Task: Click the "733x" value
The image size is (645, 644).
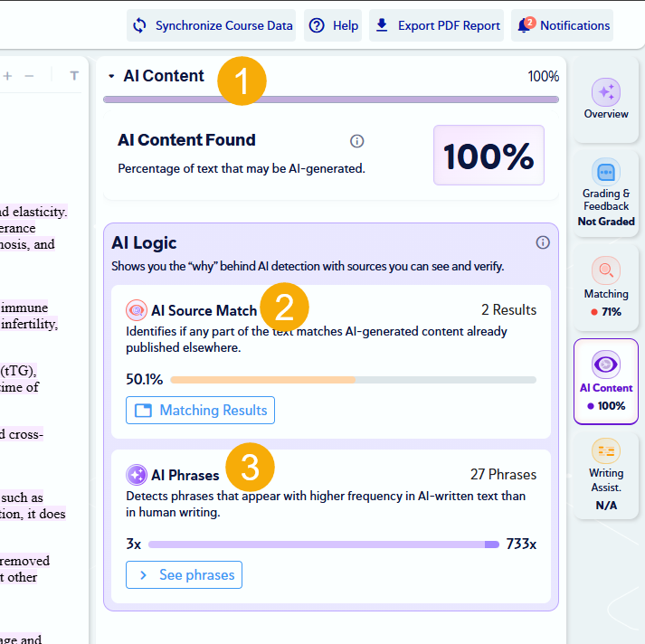Action: (521, 545)
